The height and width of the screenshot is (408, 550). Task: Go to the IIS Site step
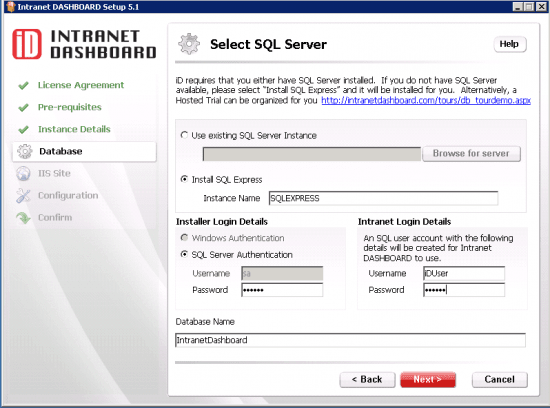[x=54, y=174]
